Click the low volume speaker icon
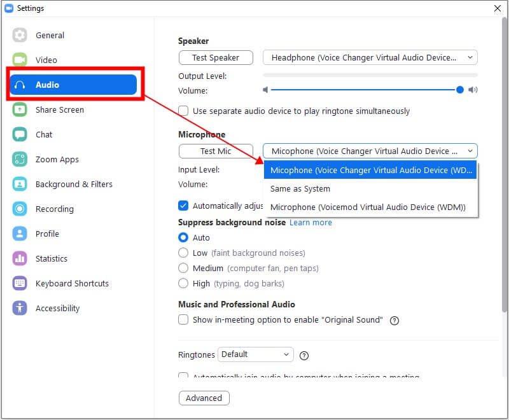The width and height of the screenshot is (509, 420). 265,90
